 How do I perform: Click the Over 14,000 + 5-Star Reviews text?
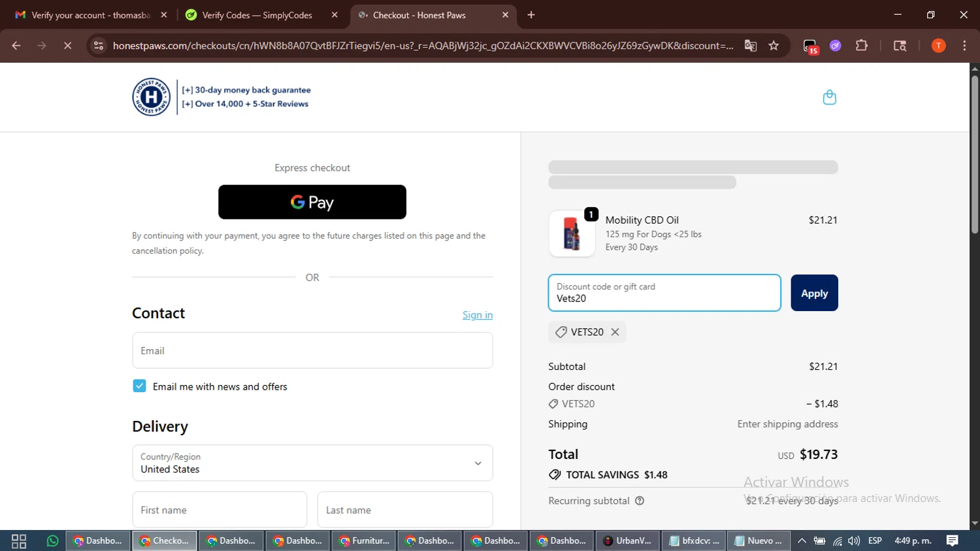click(245, 104)
